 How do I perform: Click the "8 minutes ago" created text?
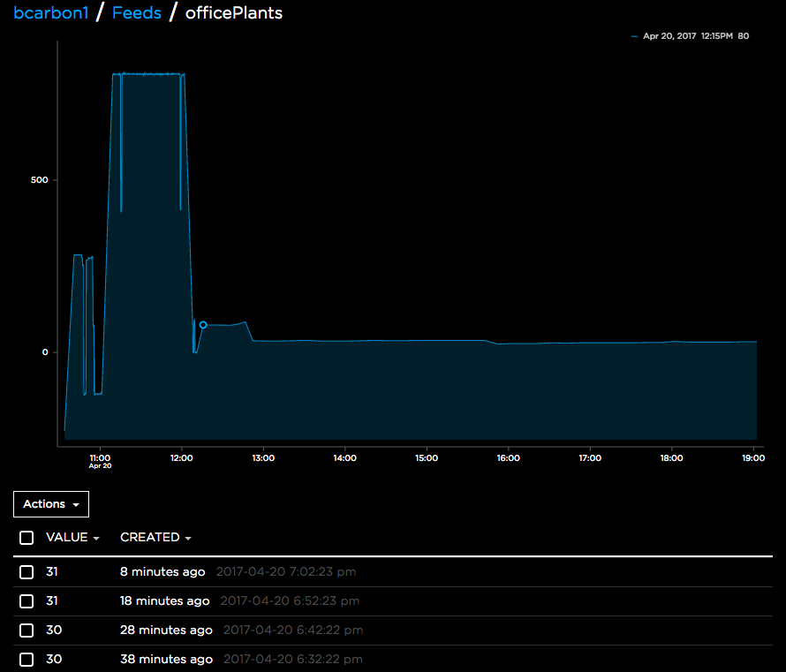[x=162, y=572]
